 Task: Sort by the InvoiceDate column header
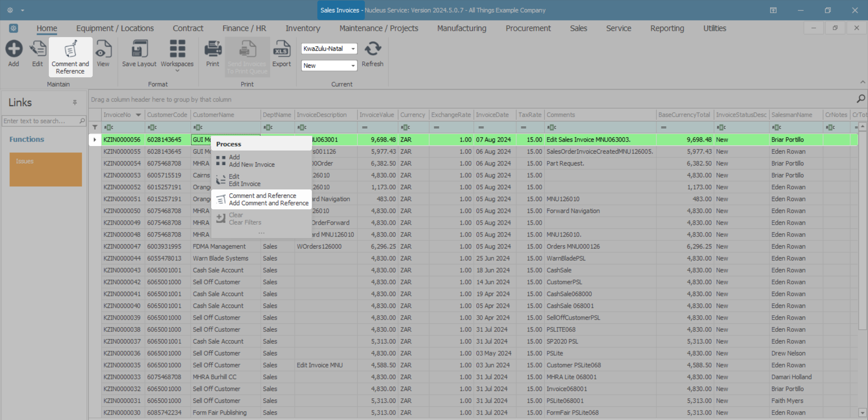[x=492, y=115]
